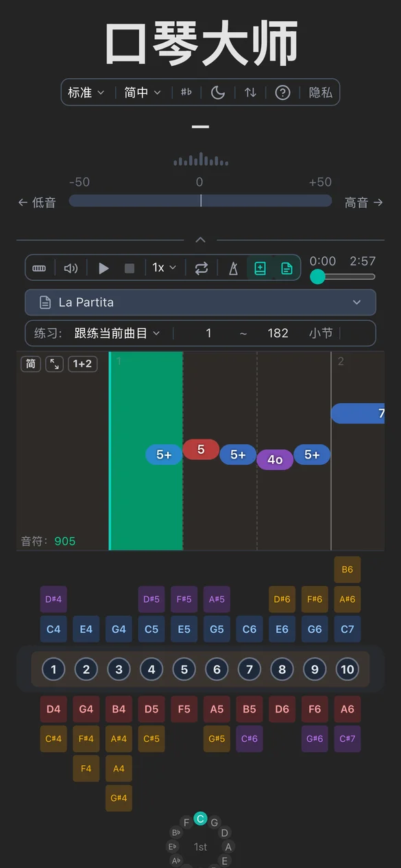Click the 隐私 privacy link
This screenshot has width=401, height=868.
pyautogui.click(x=320, y=92)
